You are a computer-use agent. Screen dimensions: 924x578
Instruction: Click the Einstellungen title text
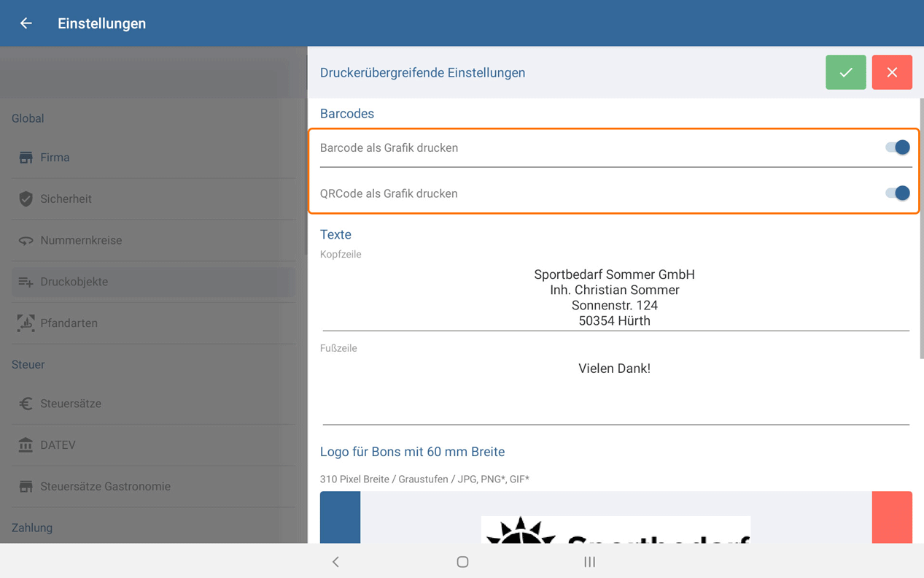pyautogui.click(x=102, y=23)
